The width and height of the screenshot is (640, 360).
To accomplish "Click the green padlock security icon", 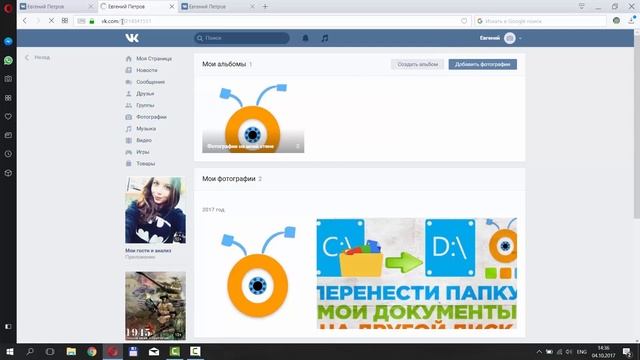I will (92, 21).
